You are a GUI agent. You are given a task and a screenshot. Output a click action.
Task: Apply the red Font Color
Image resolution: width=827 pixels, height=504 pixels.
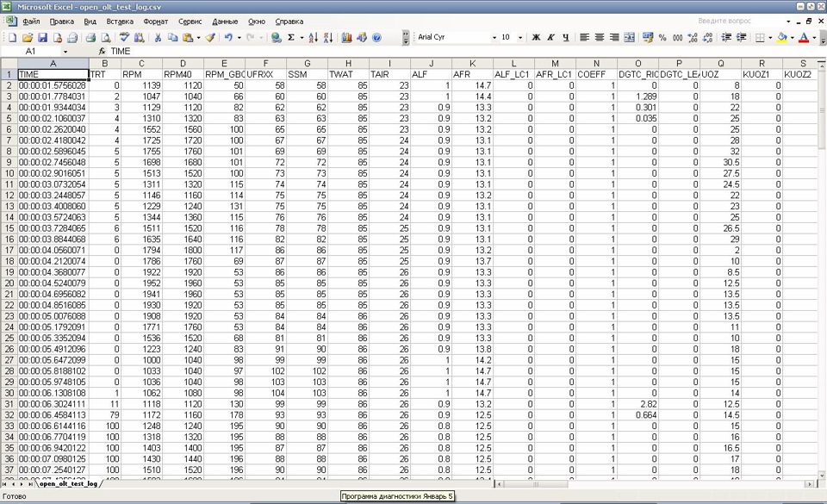pos(804,37)
